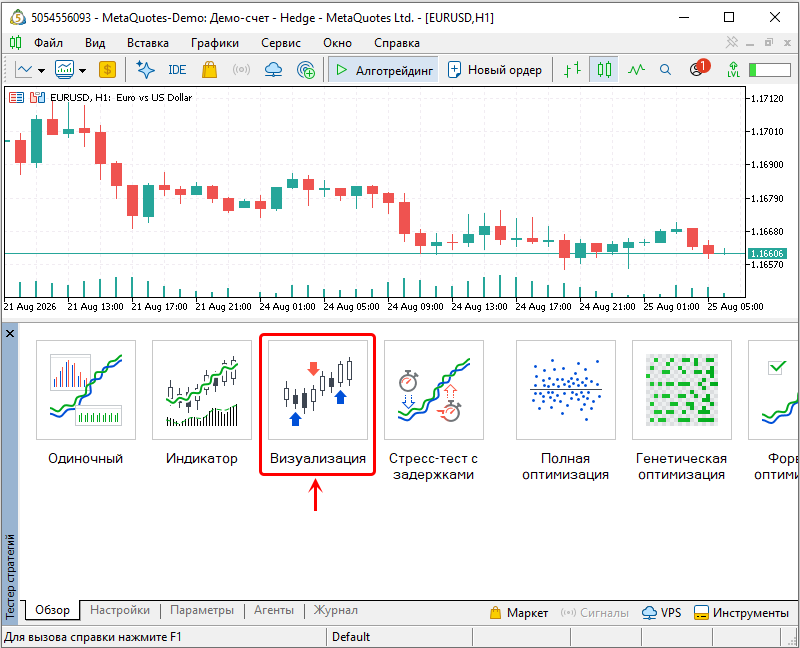Click the Новый ордер button
This screenshot has height=648, width=800.
[x=494, y=70]
